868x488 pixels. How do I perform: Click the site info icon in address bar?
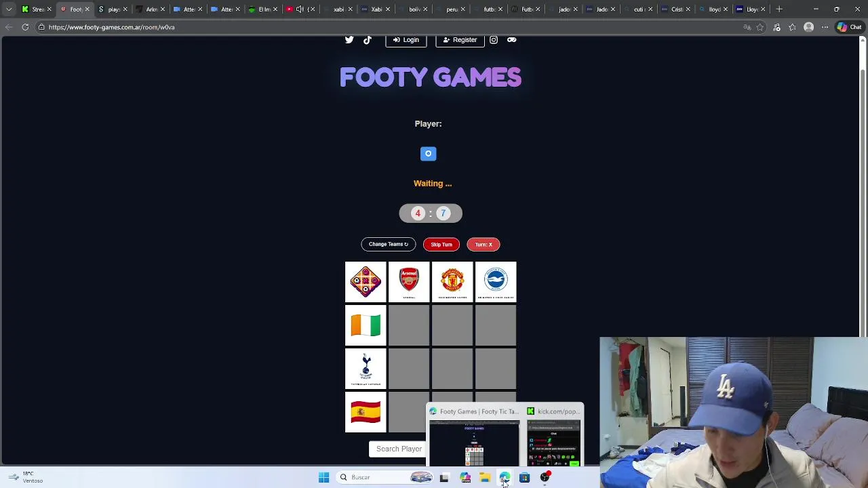pyautogui.click(x=41, y=27)
